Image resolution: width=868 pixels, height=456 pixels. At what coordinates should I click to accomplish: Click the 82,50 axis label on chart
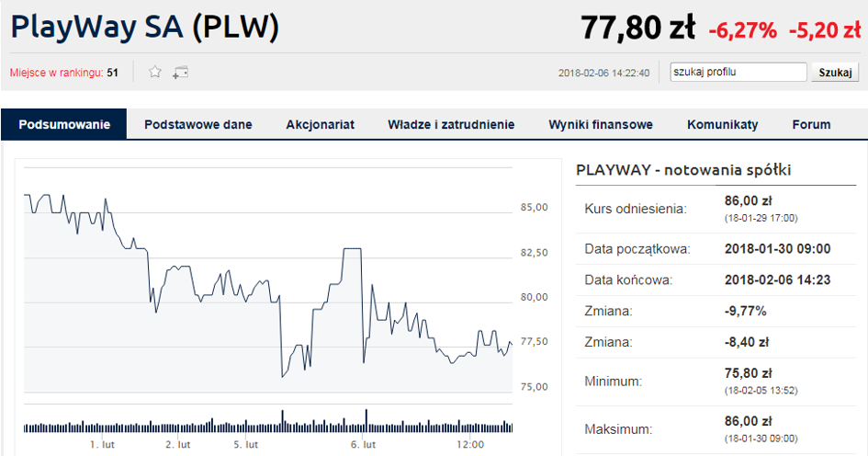click(535, 253)
